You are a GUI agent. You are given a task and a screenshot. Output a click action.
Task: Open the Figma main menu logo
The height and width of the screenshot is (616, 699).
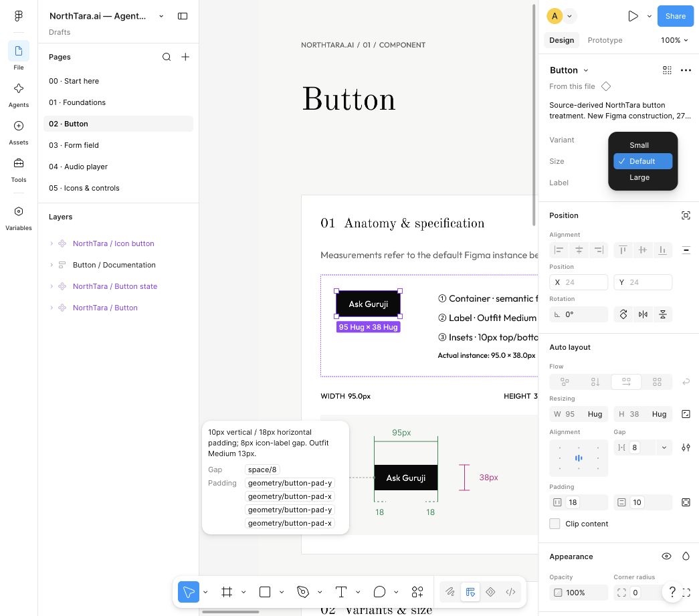pyautogui.click(x=18, y=16)
